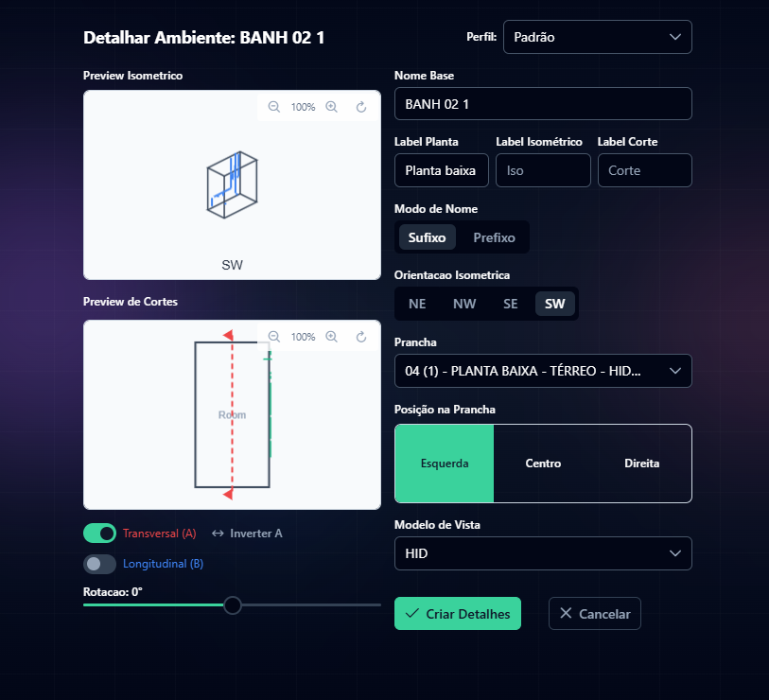Open the Perfil dropdown showing Padrão
The height and width of the screenshot is (700, 769).
(x=598, y=37)
